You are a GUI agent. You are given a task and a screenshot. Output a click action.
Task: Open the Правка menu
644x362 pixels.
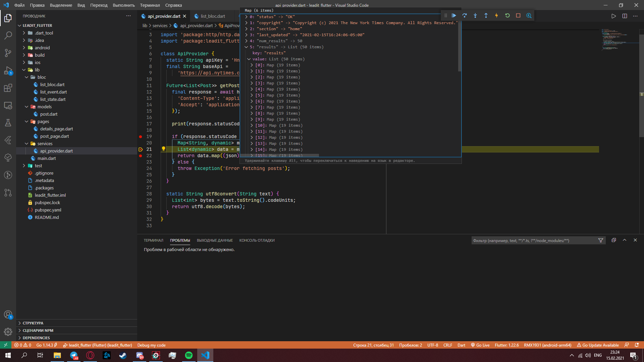click(37, 5)
